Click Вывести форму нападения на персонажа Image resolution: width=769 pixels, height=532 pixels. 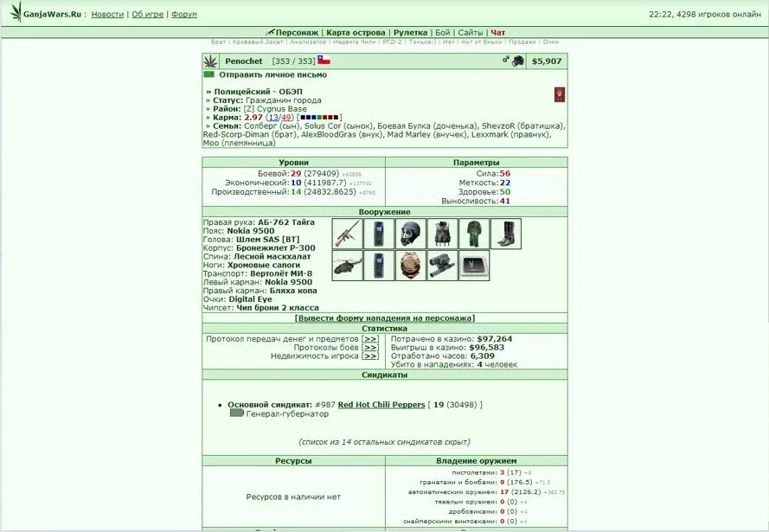click(385, 318)
